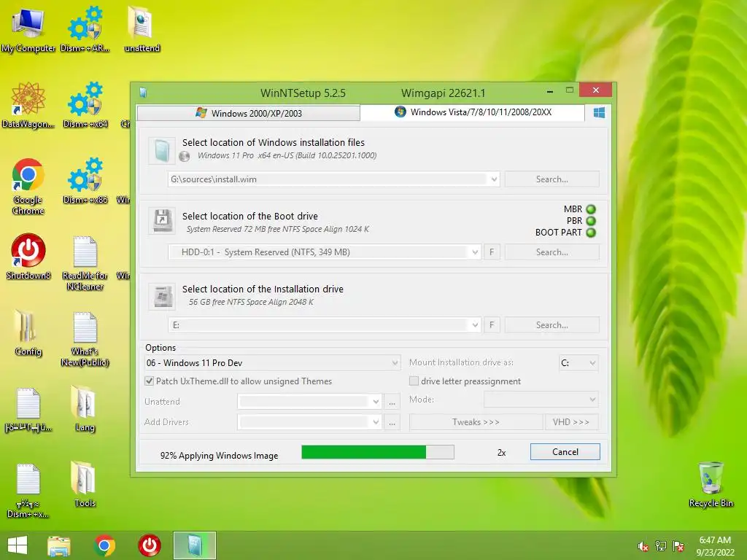This screenshot has height=560, width=747.
Task: Launch Dism++x86 desktop icon
Action: 85,181
